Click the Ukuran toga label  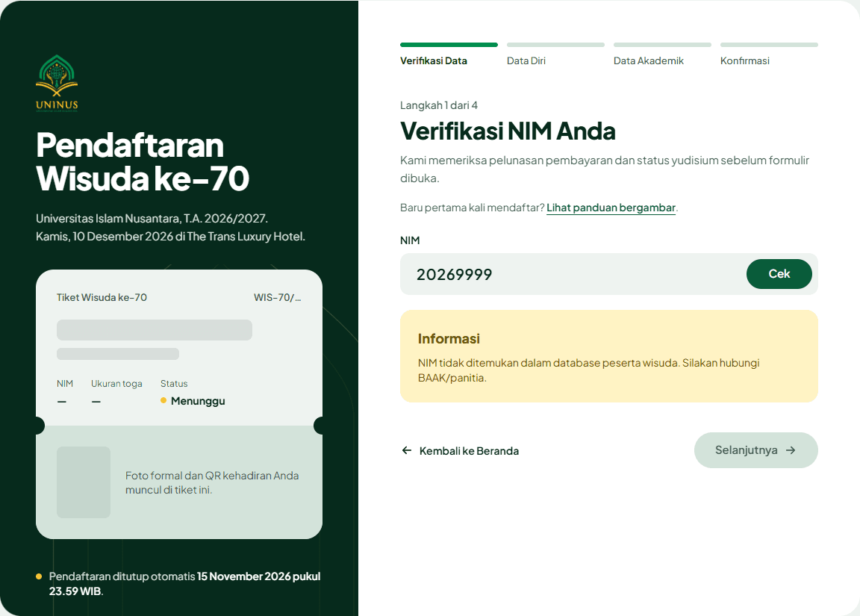(x=116, y=384)
